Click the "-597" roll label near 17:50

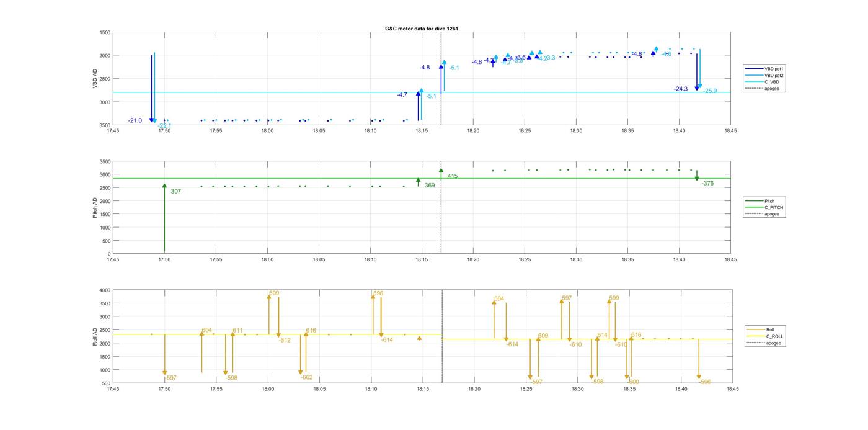[170, 378]
